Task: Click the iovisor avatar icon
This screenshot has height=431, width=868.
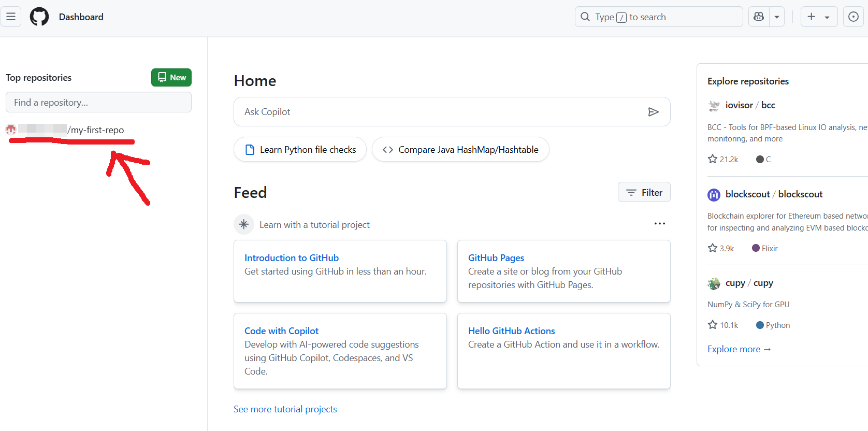Action: [714, 106]
